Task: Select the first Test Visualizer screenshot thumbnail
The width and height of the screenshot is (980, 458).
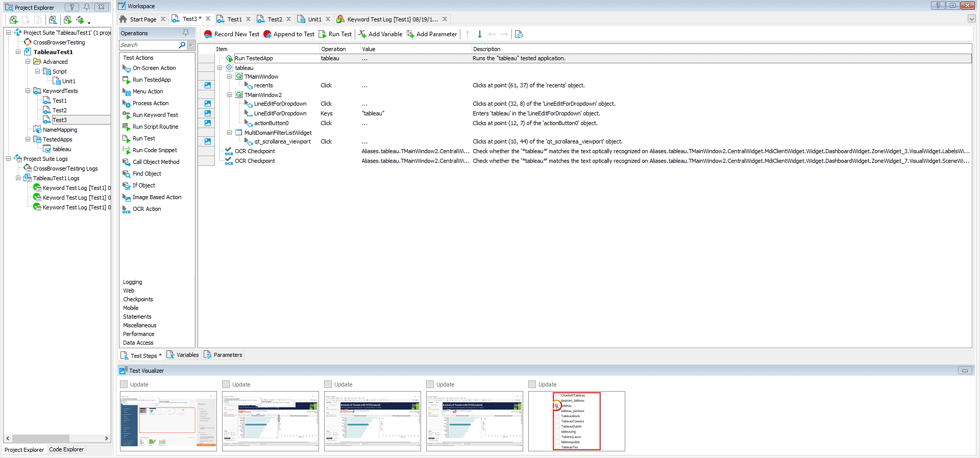Action: point(168,421)
